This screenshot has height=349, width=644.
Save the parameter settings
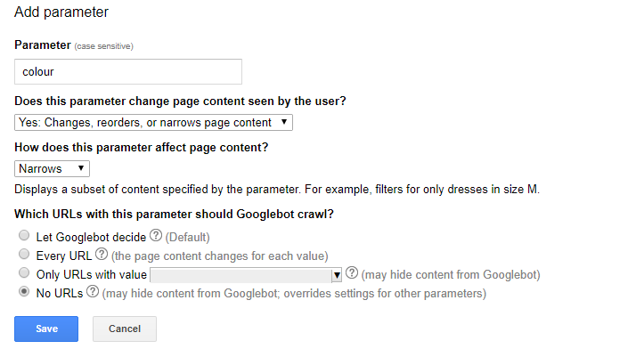[46, 329]
